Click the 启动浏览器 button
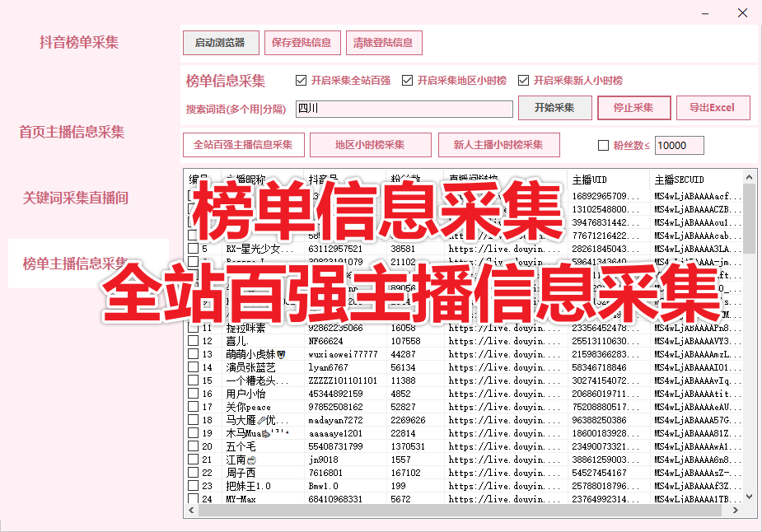This screenshot has height=532, width=762. tap(220, 43)
